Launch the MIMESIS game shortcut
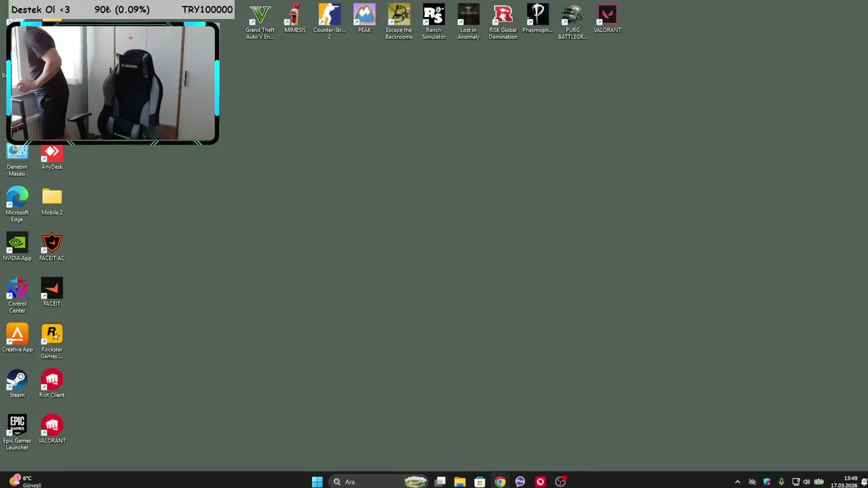 coord(294,19)
